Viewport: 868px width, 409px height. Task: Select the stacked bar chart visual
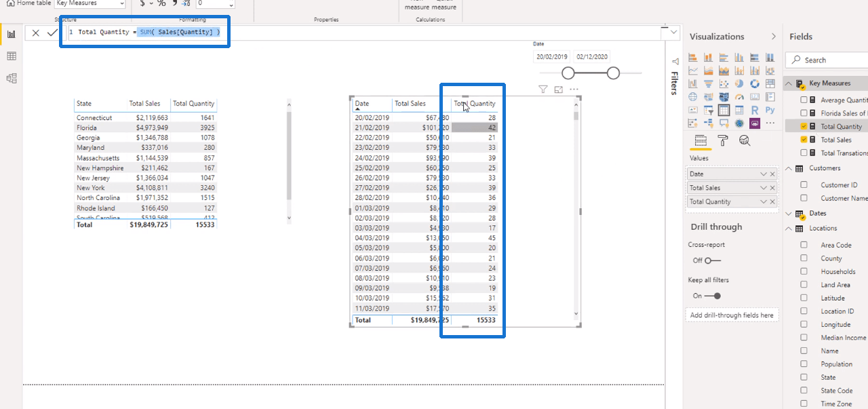pos(693,58)
